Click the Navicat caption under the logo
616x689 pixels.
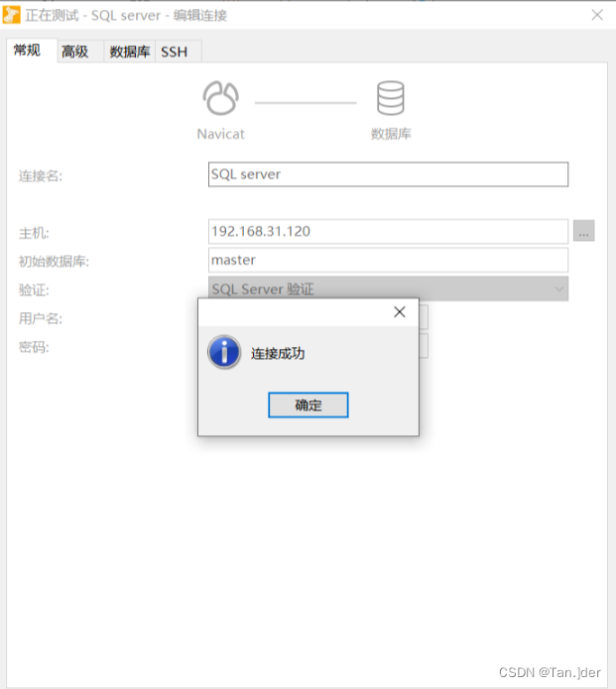(x=221, y=134)
